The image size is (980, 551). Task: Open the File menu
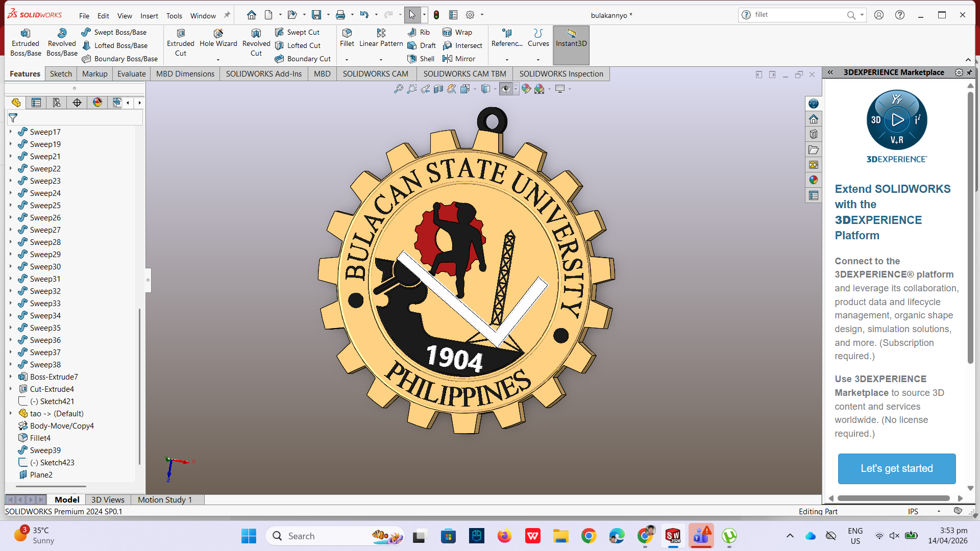[x=84, y=16]
